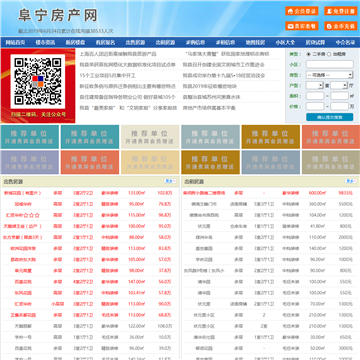Viewport: 360px width, 360px height.
Task: Click the 免费注册 button with person icon
Action: pyautogui.click(x=341, y=11)
